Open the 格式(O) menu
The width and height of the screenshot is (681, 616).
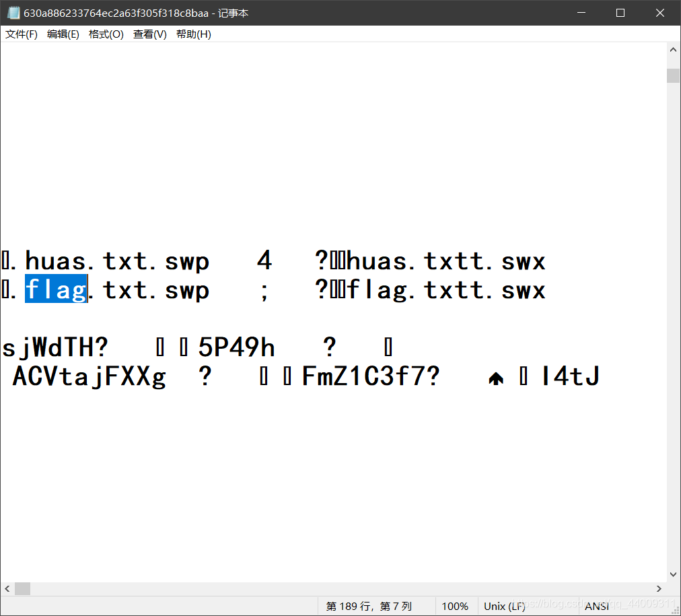[106, 34]
